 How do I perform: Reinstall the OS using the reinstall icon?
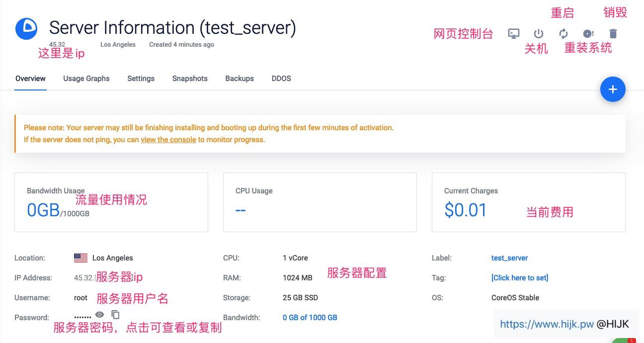pos(588,33)
